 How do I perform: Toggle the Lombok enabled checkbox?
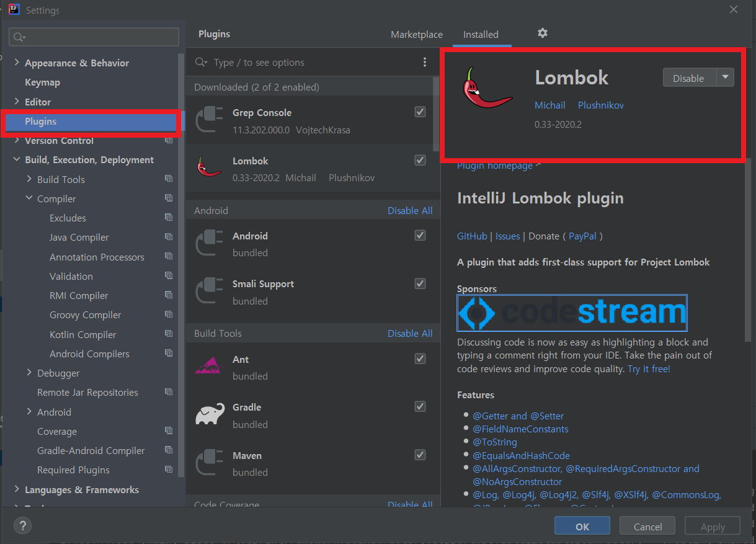(x=420, y=160)
